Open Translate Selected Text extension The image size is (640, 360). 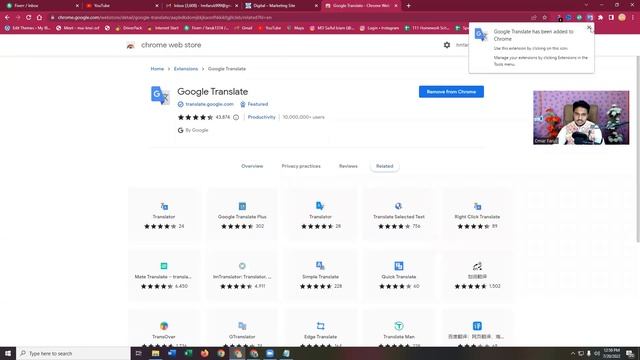[399, 214]
